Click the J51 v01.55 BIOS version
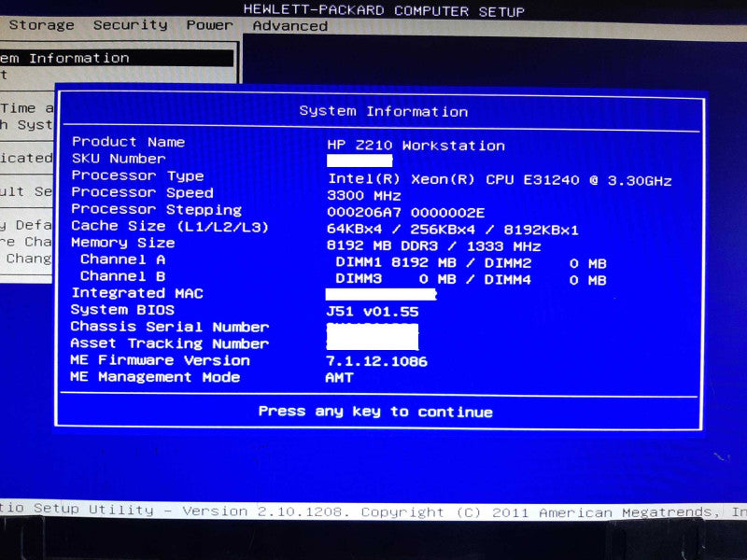The height and width of the screenshot is (560, 747). [373, 312]
